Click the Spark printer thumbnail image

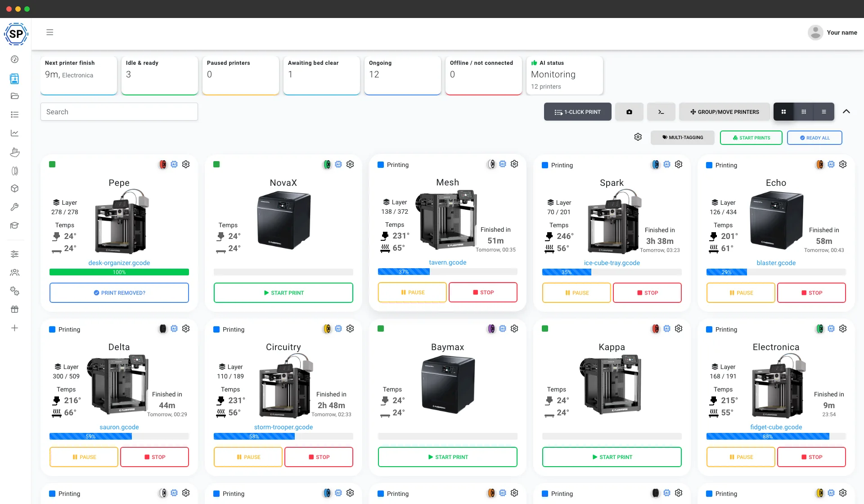pos(614,221)
